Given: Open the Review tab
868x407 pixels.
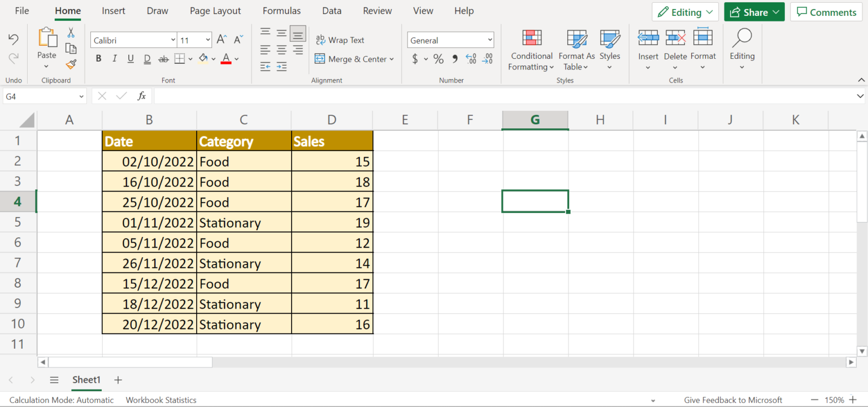Looking at the screenshot, I should click(377, 10).
